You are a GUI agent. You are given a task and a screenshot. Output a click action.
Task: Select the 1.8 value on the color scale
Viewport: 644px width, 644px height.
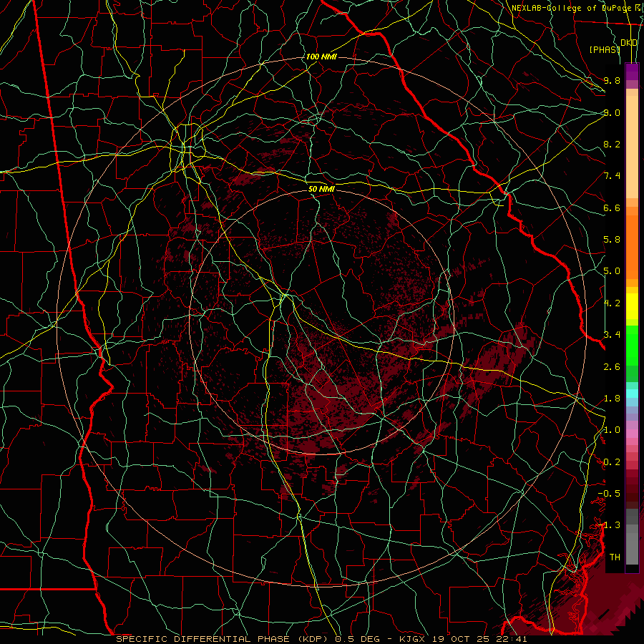click(x=612, y=399)
